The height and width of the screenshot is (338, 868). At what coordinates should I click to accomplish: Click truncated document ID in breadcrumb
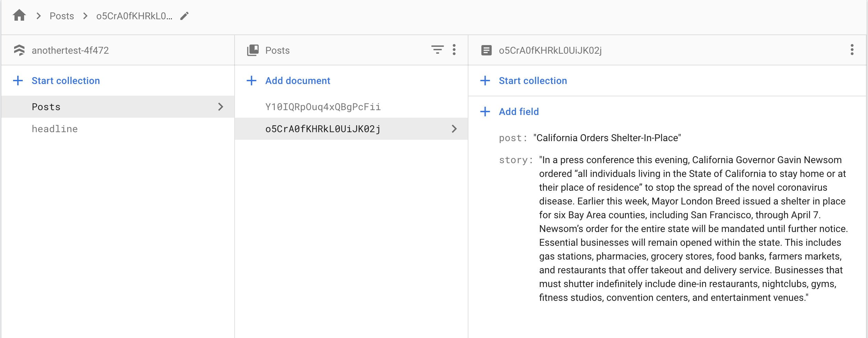pyautogui.click(x=134, y=16)
